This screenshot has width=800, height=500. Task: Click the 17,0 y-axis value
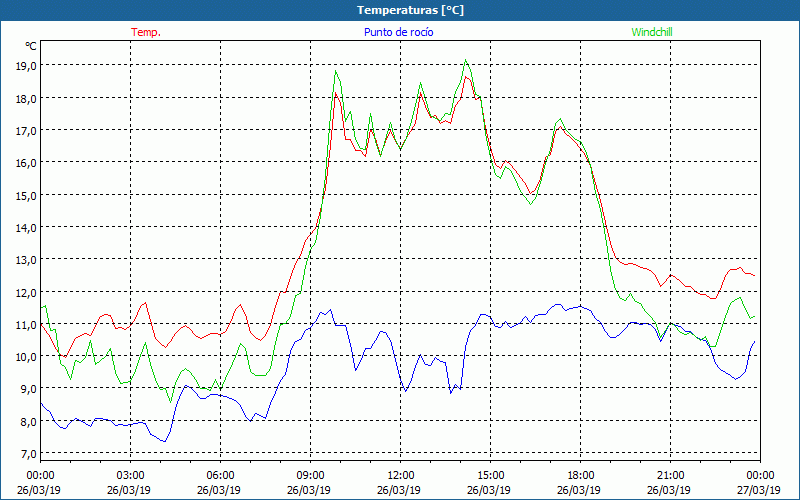click(27, 131)
